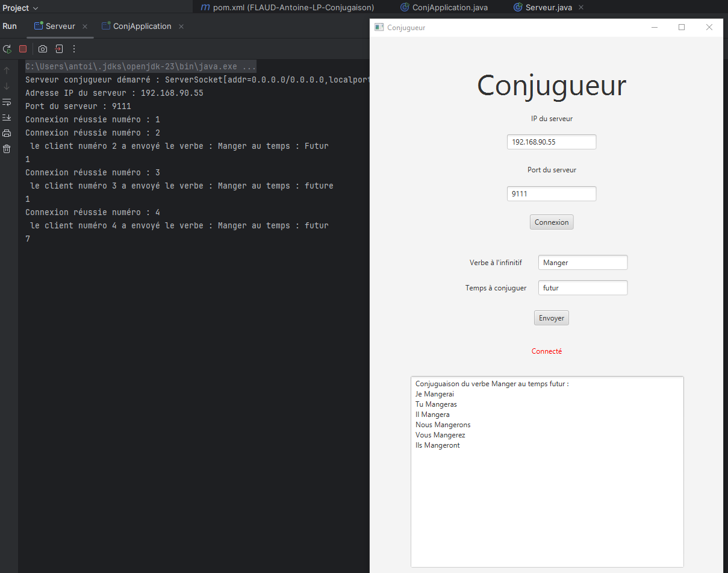728x573 pixels.
Task: Open the Run toolbar more options menu
Action: (x=75, y=49)
